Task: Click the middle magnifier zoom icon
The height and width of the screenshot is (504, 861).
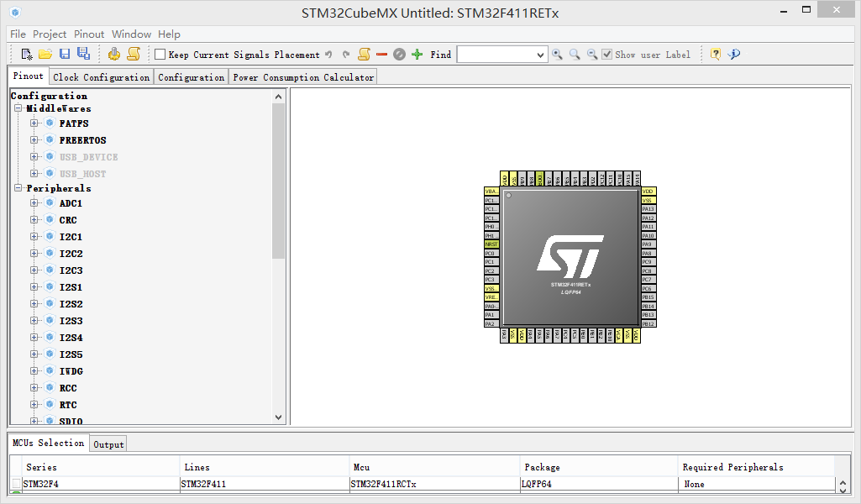Action: pyautogui.click(x=575, y=55)
